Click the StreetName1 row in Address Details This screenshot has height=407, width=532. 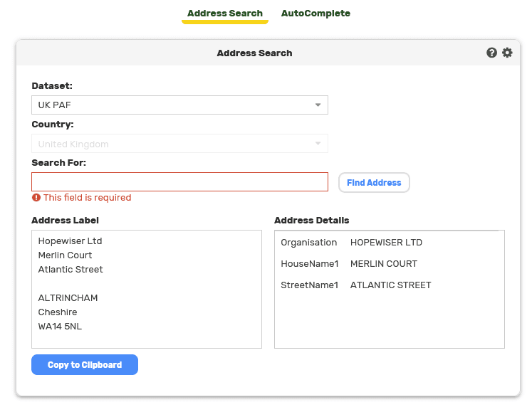[x=356, y=285]
